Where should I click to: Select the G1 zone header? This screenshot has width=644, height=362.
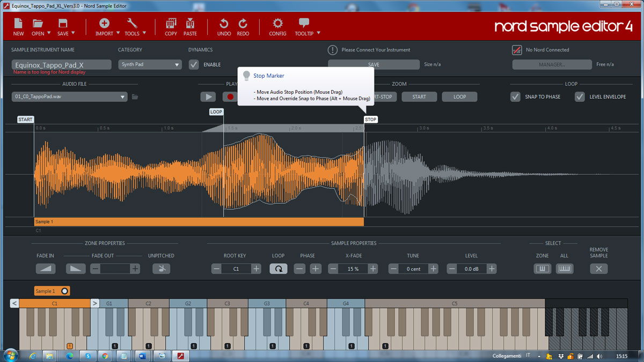click(x=109, y=304)
